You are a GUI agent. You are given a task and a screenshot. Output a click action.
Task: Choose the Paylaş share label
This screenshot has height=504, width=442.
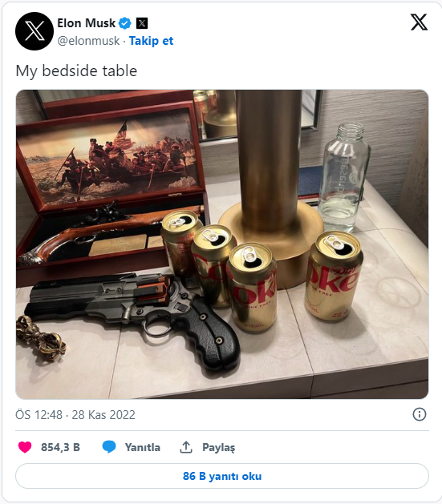219,447
